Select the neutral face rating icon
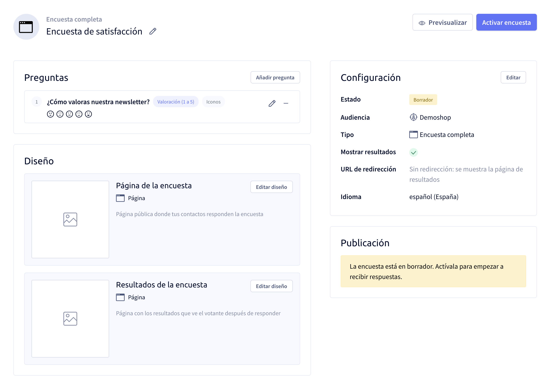The height and width of the screenshot is (392, 552). tap(69, 114)
